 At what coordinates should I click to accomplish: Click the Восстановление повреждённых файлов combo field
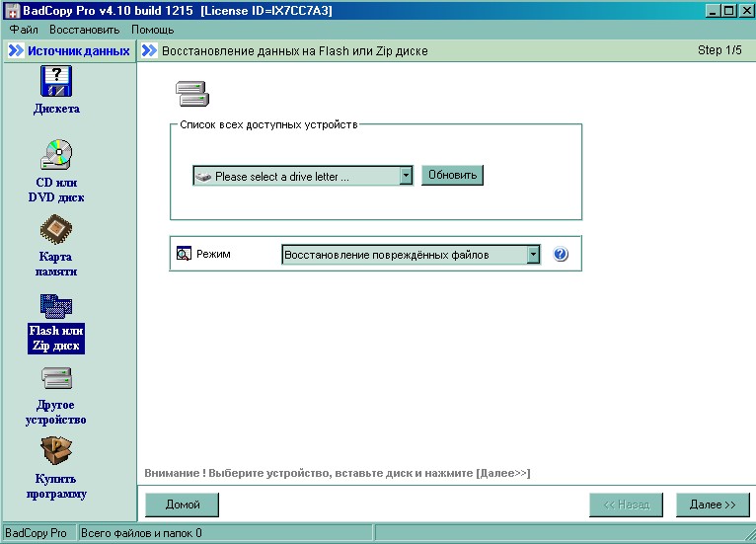411,254
